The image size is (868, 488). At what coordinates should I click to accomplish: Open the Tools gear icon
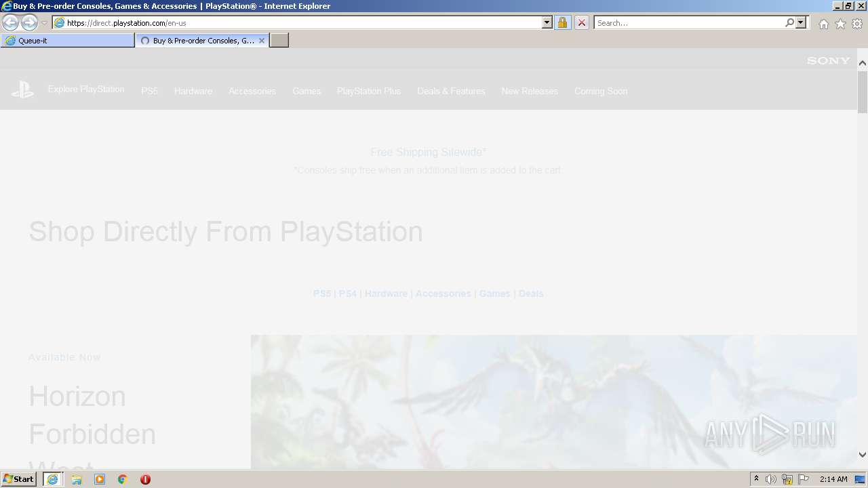(857, 24)
